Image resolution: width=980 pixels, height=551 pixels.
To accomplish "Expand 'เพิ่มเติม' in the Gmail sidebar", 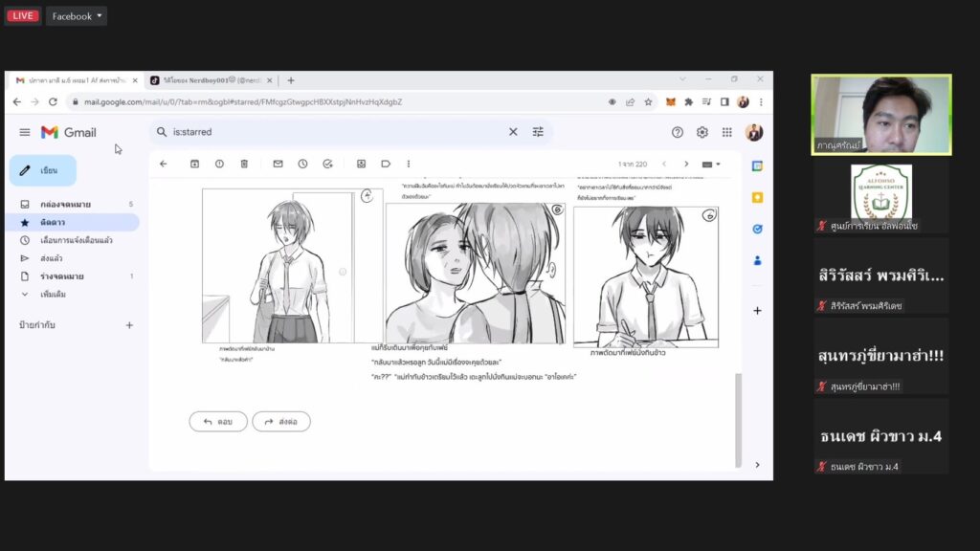I will (x=53, y=295).
